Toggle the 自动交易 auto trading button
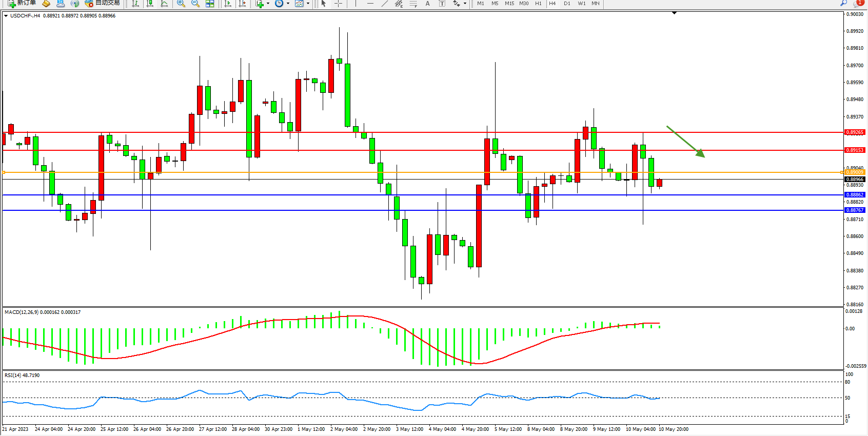This screenshot has width=868, height=436. [x=103, y=3]
